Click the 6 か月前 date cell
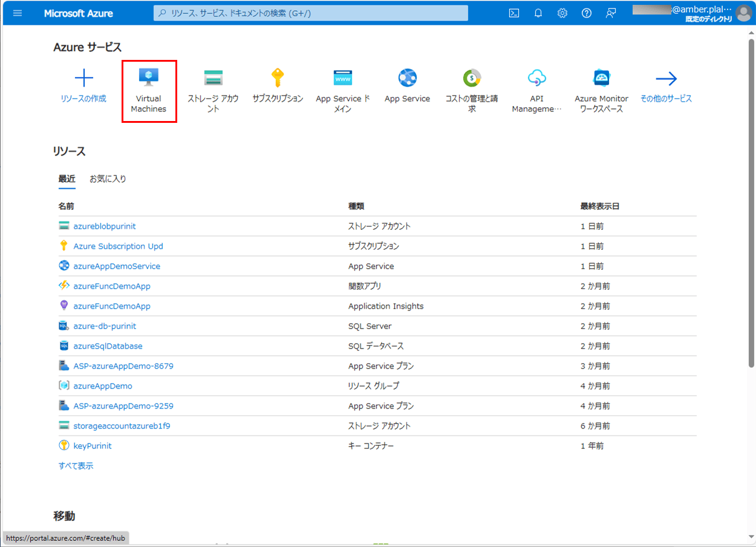This screenshot has height=547, width=756. click(595, 426)
